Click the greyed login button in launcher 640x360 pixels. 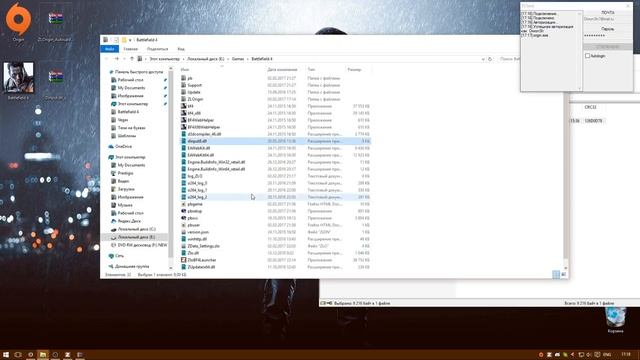(607, 47)
